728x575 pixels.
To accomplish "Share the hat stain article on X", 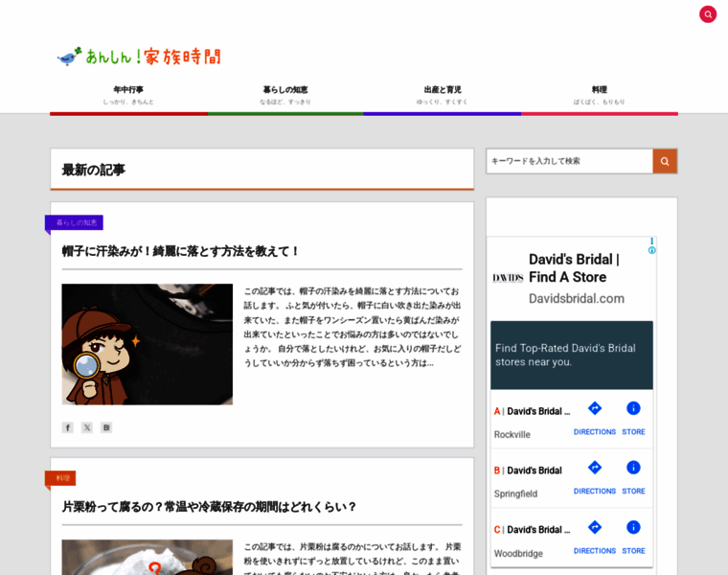I will (x=87, y=427).
